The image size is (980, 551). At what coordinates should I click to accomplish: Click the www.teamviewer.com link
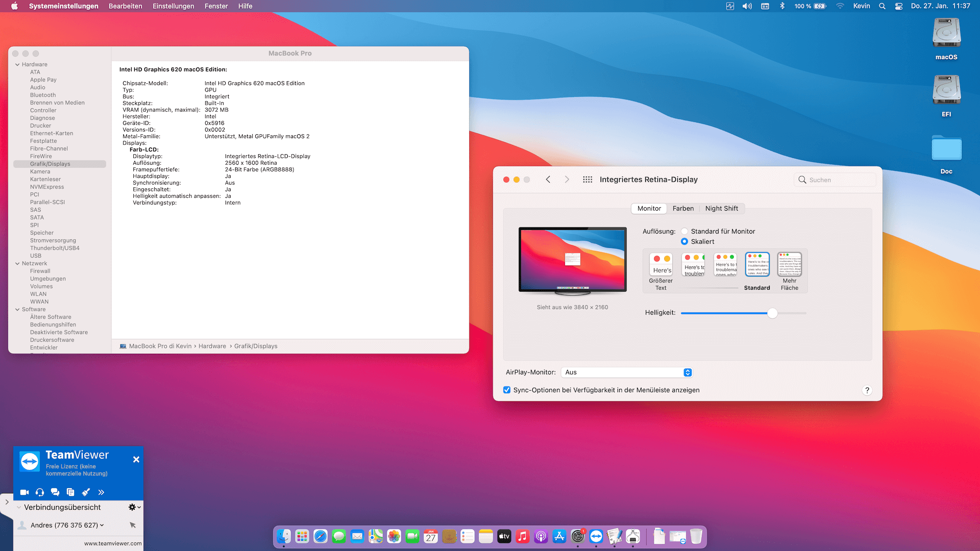coord(113,543)
